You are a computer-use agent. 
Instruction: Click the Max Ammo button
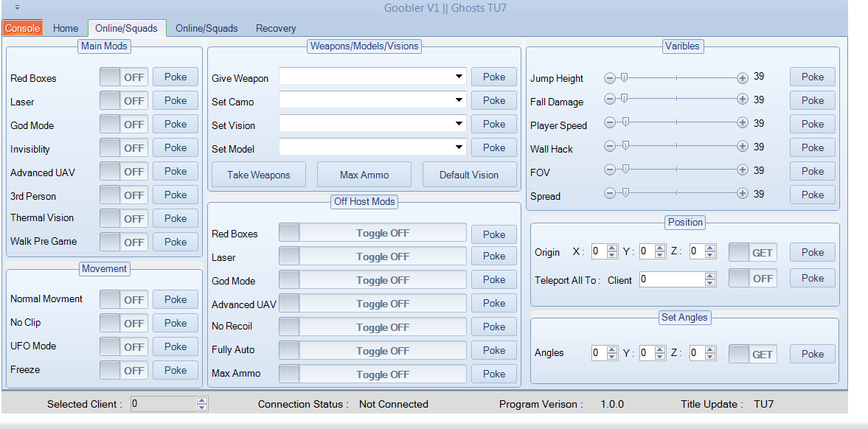(364, 175)
